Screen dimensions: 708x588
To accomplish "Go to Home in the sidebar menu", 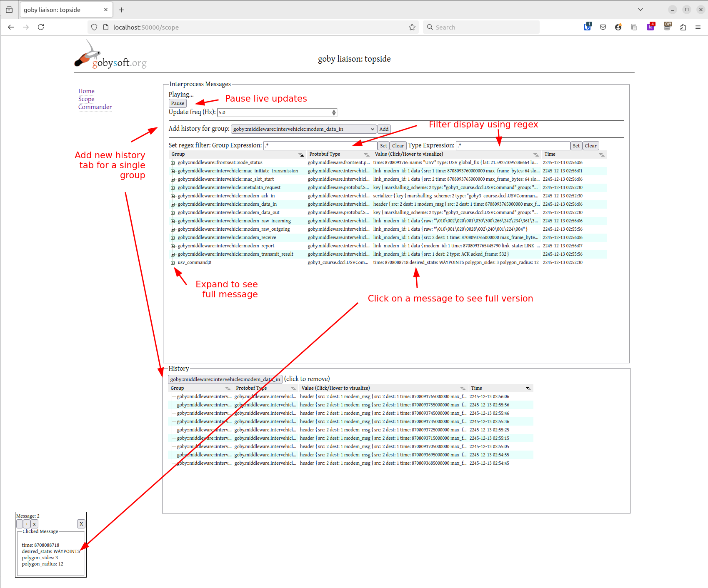I will pos(86,91).
